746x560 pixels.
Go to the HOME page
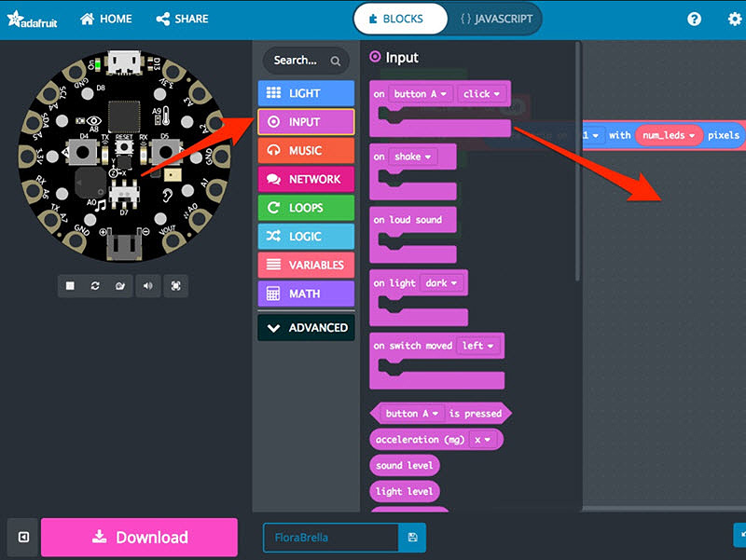click(x=105, y=18)
